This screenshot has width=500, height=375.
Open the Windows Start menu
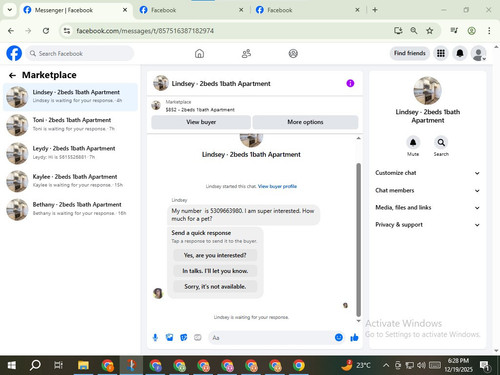click(x=12, y=366)
